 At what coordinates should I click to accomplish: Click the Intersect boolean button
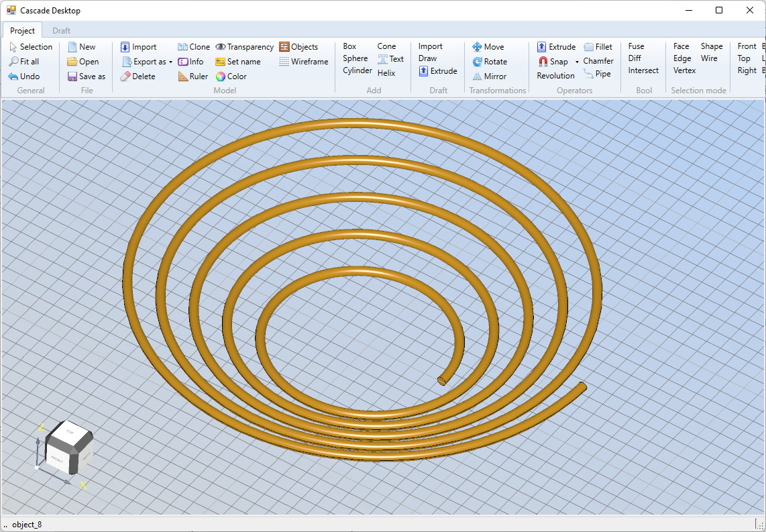point(643,70)
